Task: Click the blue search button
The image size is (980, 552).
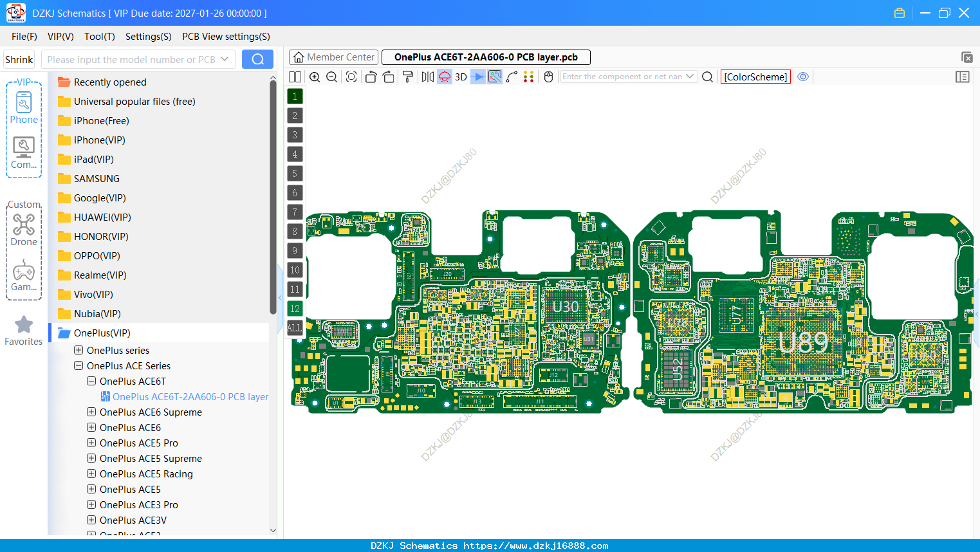Action: click(x=257, y=59)
